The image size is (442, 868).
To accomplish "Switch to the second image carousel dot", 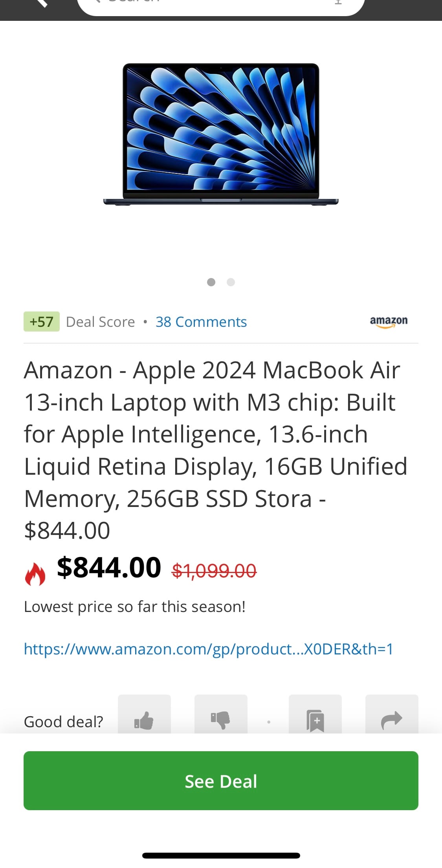I will [231, 282].
